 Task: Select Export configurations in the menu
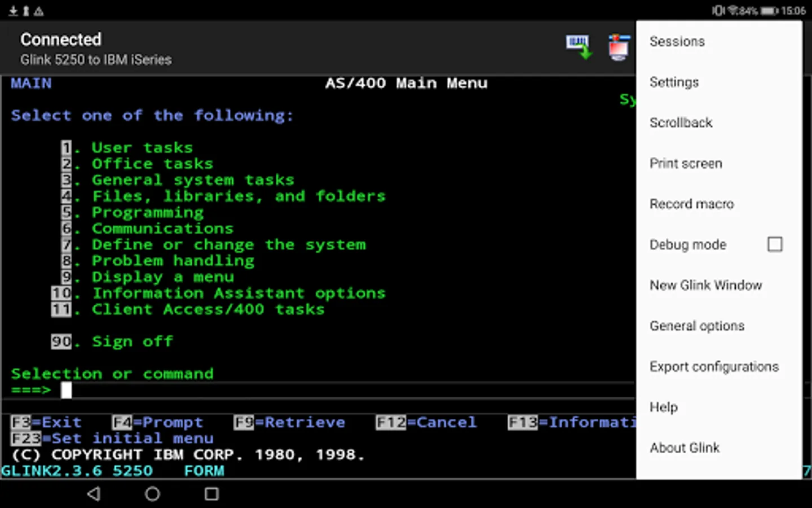coord(719,366)
